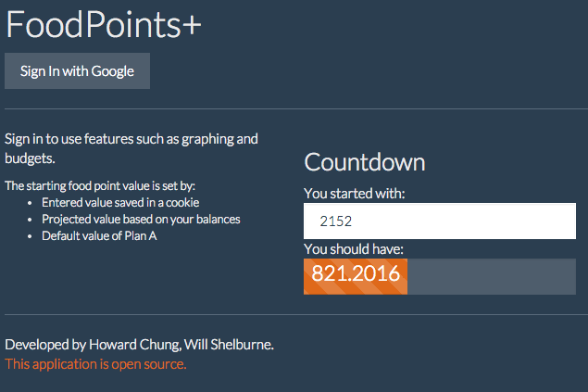Click the 'Sign in to use features' text line
588x392 pixels.
pyautogui.click(x=131, y=140)
